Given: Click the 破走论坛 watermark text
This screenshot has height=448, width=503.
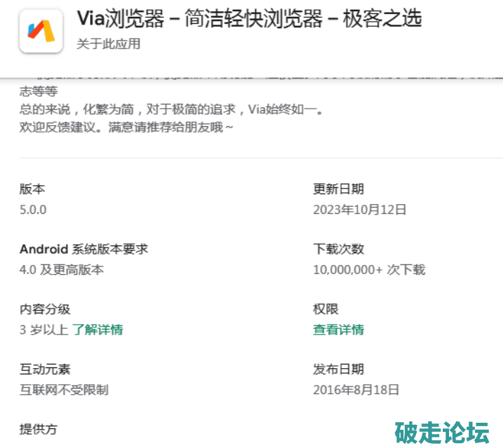Looking at the screenshot, I should (442, 432).
